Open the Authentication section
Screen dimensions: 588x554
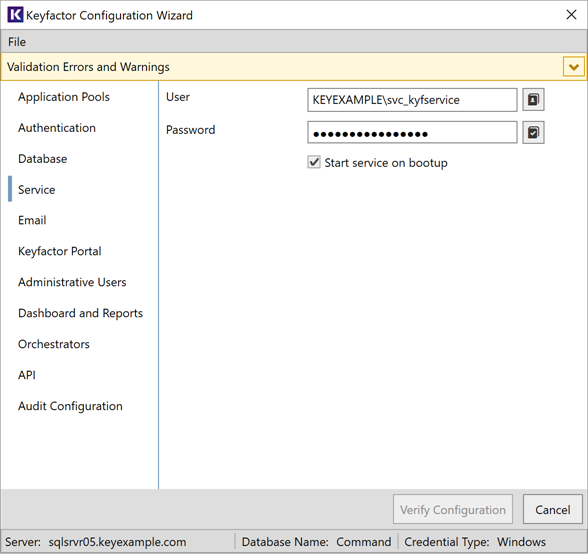click(57, 128)
